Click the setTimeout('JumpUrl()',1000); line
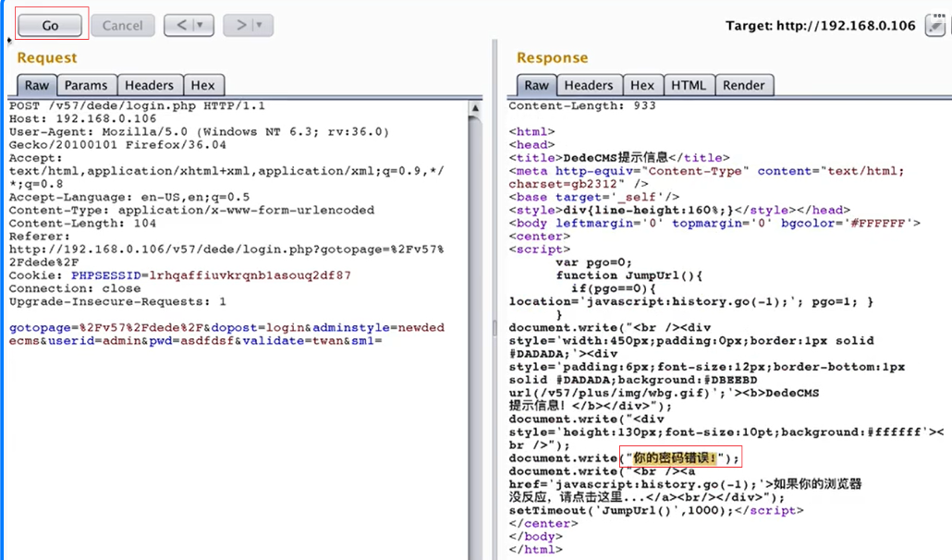This screenshot has width=952, height=560. tap(656, 511)
